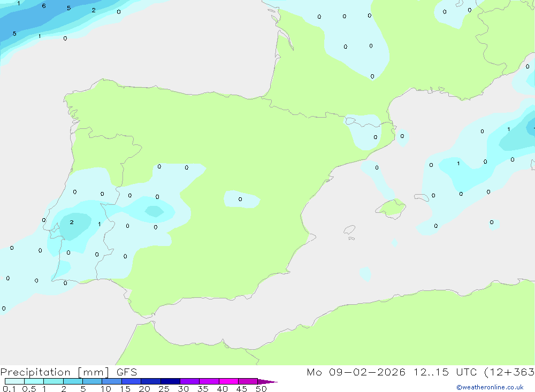Click the 'Mo 09-02-2026 12..15 UTC' timestamp
Screen dimensions: 535x392
(x=392, y=372)
